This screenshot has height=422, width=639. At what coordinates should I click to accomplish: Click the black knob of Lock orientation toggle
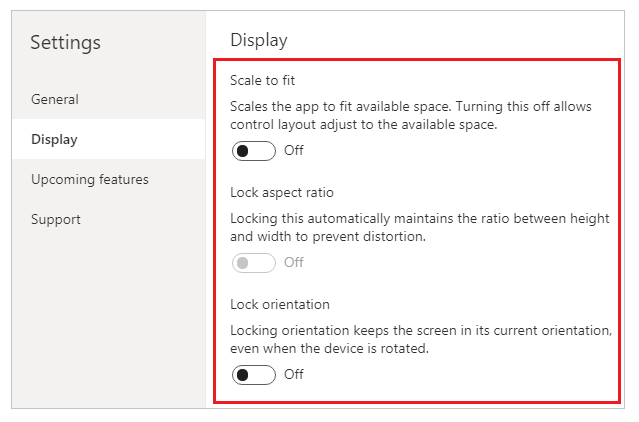click(x=242, y=375)
